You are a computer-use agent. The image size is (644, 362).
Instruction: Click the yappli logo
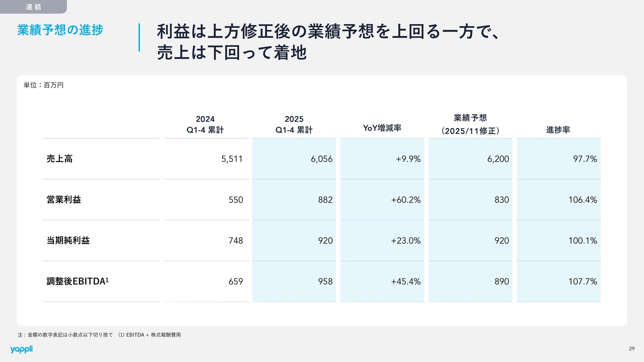tap(21, 349)
